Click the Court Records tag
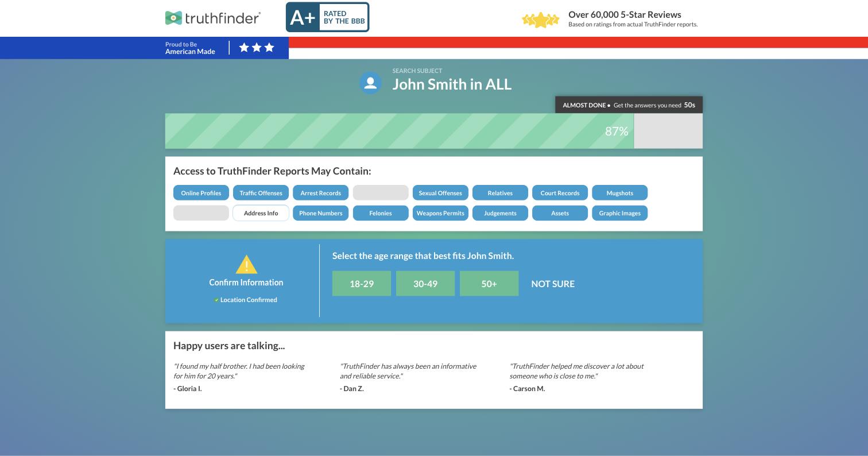Image resolution: width=868 pixels, height=456 pixels. [560, 193]
